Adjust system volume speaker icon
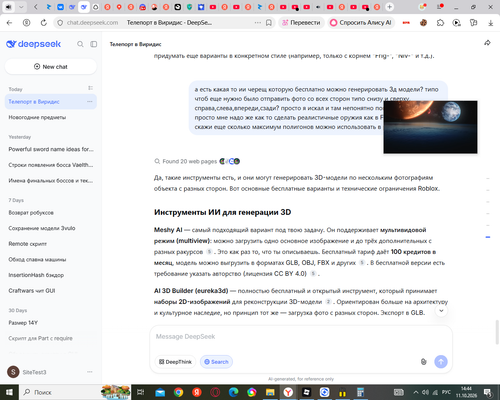 click(425, 392)
